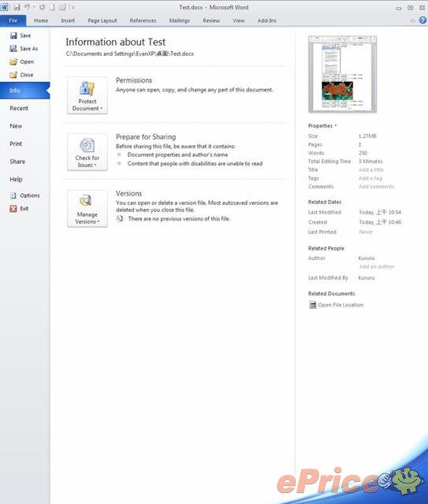Viewport: 428px width, 504px height.
Task: Click the Created date value
Action: pyautogui.click(x=380, y=222)
